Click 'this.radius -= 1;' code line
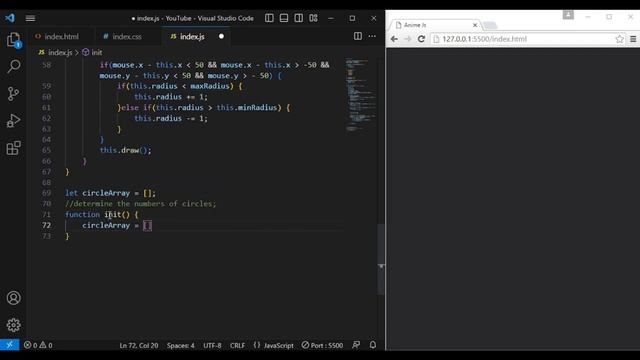640x360 pixels. (x=171, y=118)
